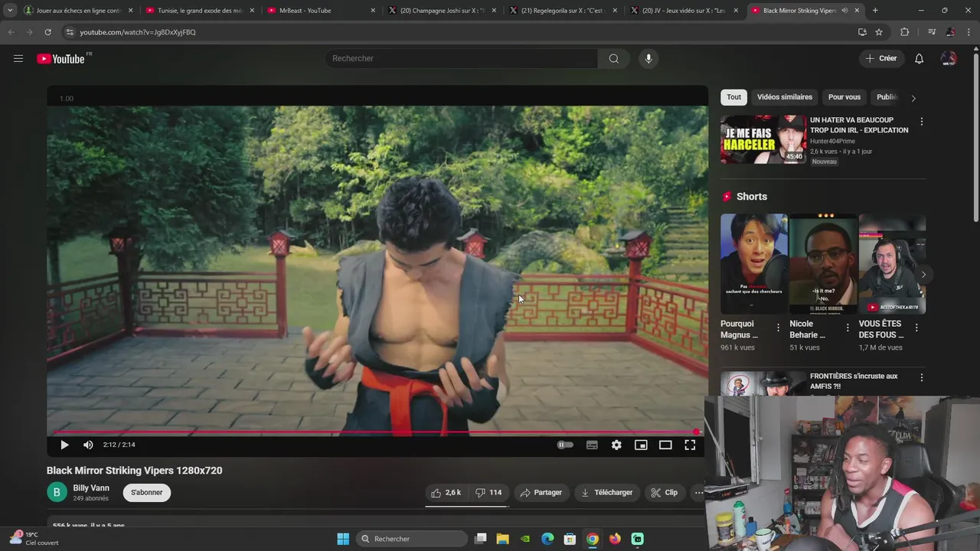Go to the YouTube home logo
This screenshot has height=551, width=980.
60,59
